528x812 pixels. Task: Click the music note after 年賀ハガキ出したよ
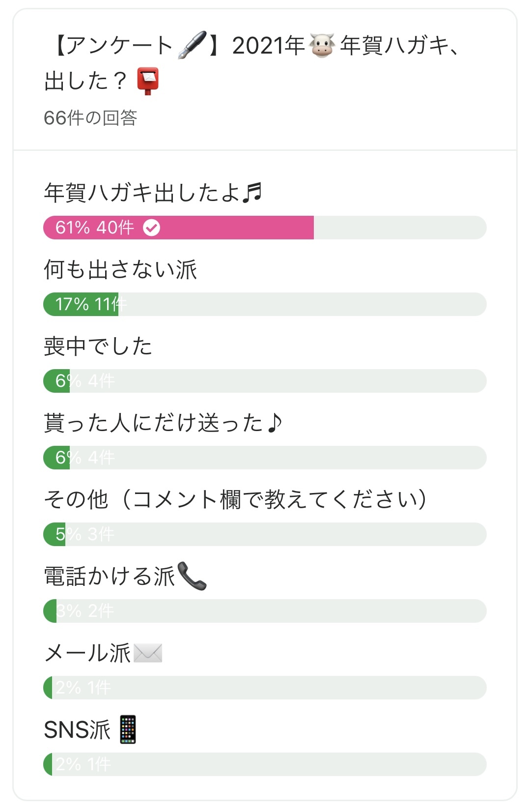click(253, 192)
